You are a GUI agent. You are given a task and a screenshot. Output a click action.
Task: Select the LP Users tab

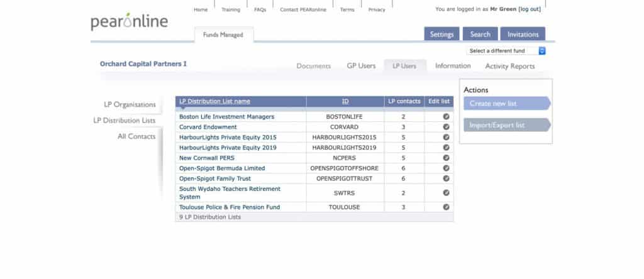[x=404, y=65]
